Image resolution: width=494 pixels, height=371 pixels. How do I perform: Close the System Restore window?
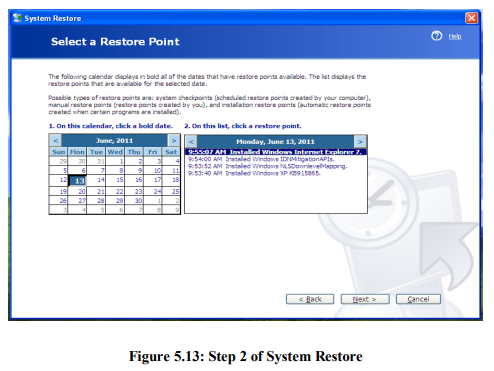pos(471,18)
